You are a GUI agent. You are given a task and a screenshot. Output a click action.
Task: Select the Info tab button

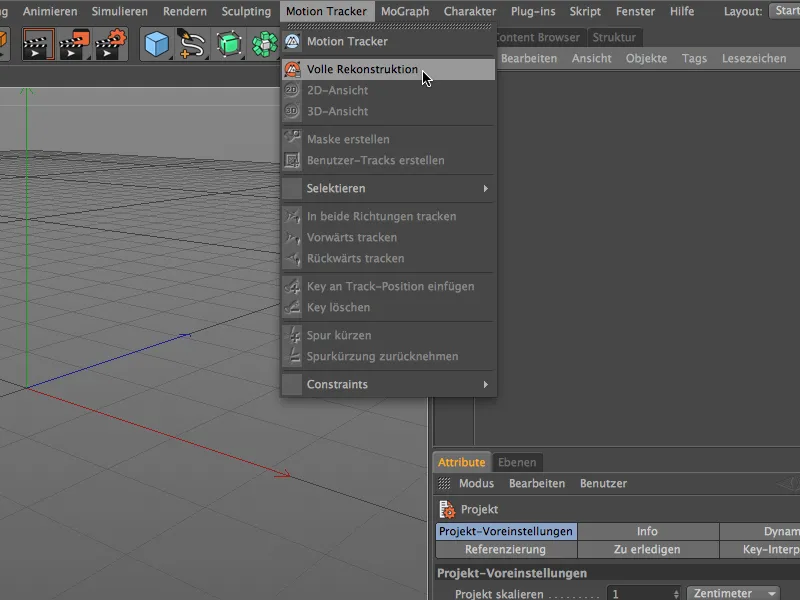point(647,531)
